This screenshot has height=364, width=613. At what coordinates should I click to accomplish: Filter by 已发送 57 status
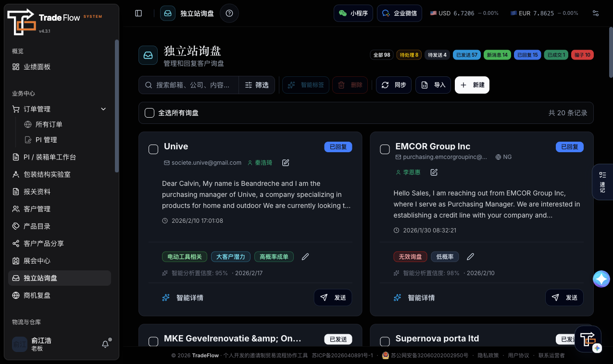pos(466,55)
